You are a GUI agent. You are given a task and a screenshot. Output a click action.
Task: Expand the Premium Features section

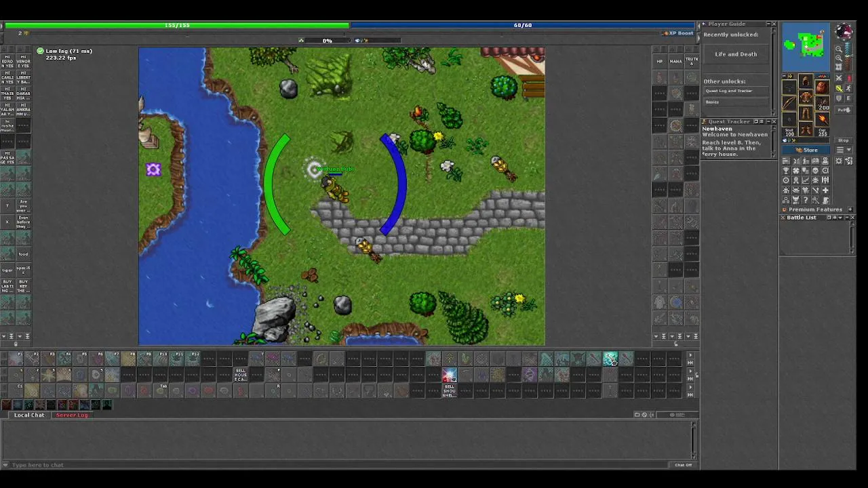[850, 209]
